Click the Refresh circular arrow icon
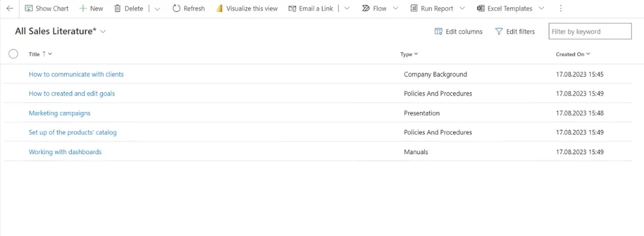The image size is (644, 236). [x=176, y=8]
